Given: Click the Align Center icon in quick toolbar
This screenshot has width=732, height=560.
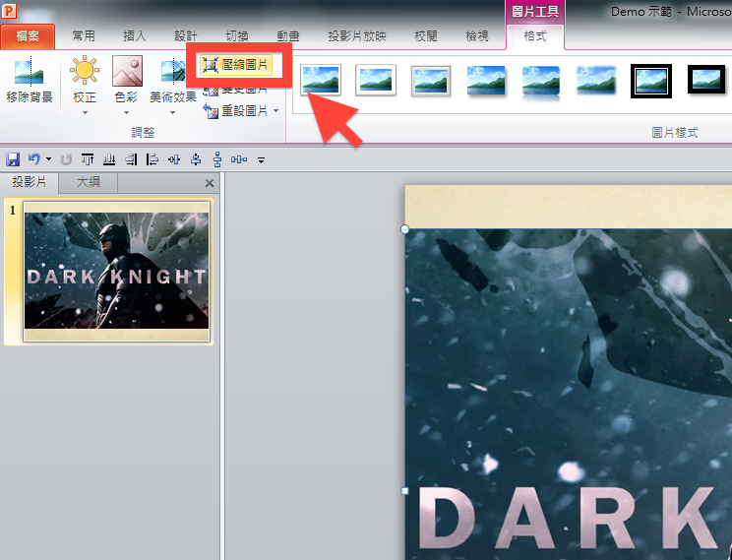Looking at the screenshot, I should coord(196,159).
